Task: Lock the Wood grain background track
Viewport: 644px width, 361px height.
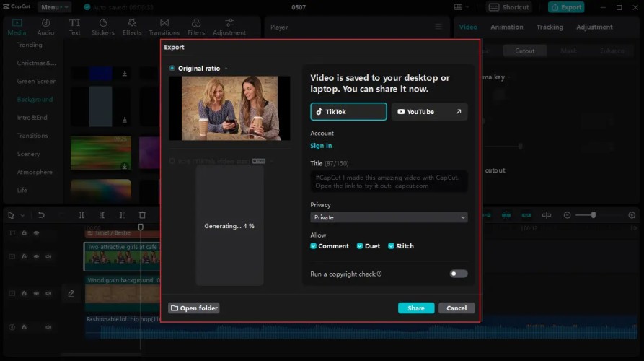Action: 25,293
